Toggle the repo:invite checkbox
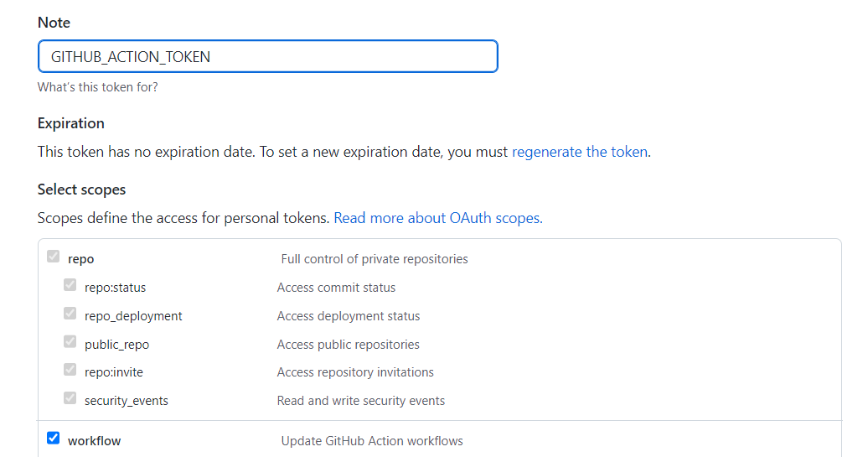This screenshot has width=868, height=457. point(70,370)
